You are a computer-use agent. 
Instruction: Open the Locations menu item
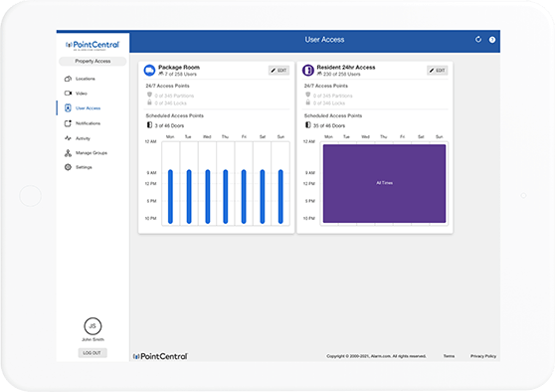85,79
